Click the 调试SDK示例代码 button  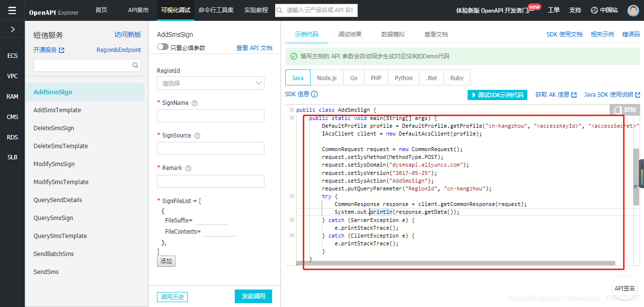click(498, 95)
